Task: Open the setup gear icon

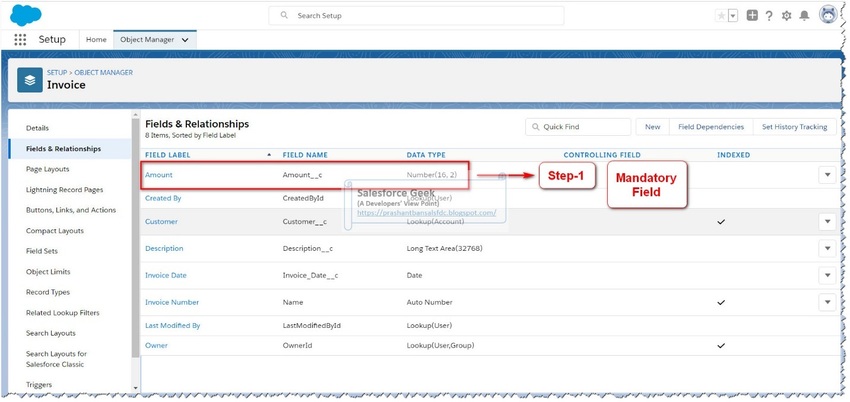Action: pos(787,16)
